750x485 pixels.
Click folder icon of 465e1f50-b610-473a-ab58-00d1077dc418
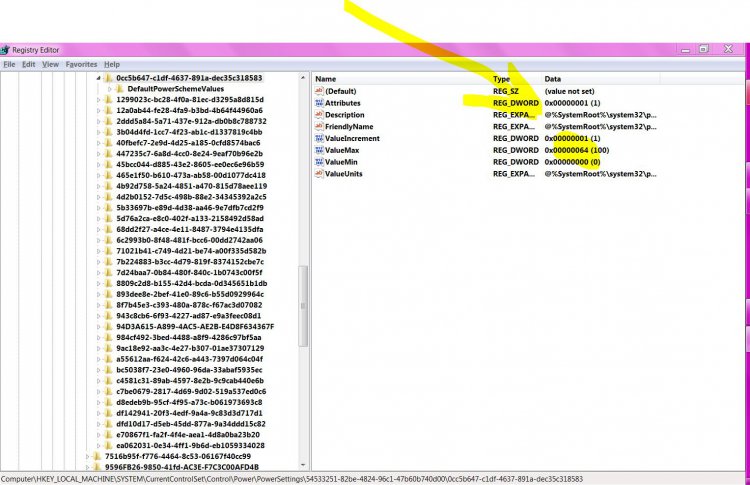(x=109, y=175)
